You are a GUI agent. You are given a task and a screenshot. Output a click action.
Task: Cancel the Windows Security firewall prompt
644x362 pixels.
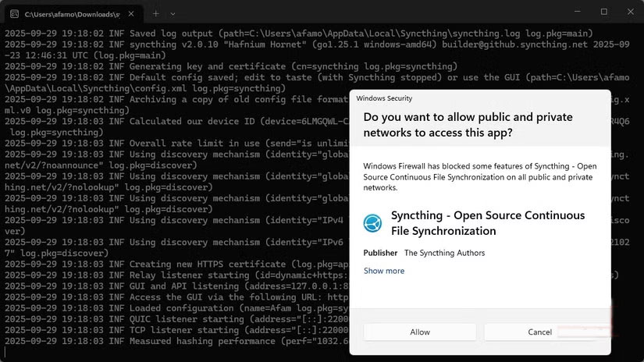click(x=540, y=332)
